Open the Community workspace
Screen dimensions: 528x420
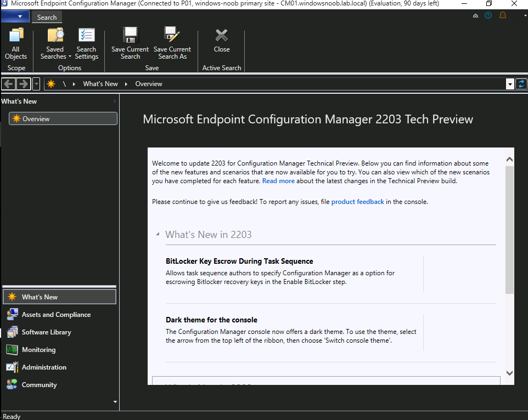point(59,385)
